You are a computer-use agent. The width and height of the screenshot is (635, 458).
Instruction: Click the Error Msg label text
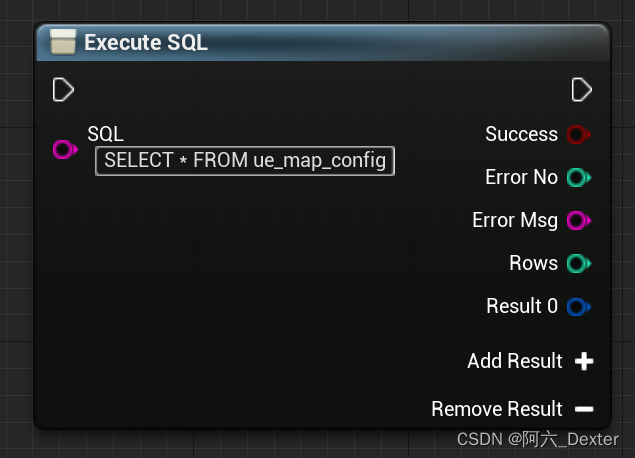pyautogui.click(x=514, y=220)
